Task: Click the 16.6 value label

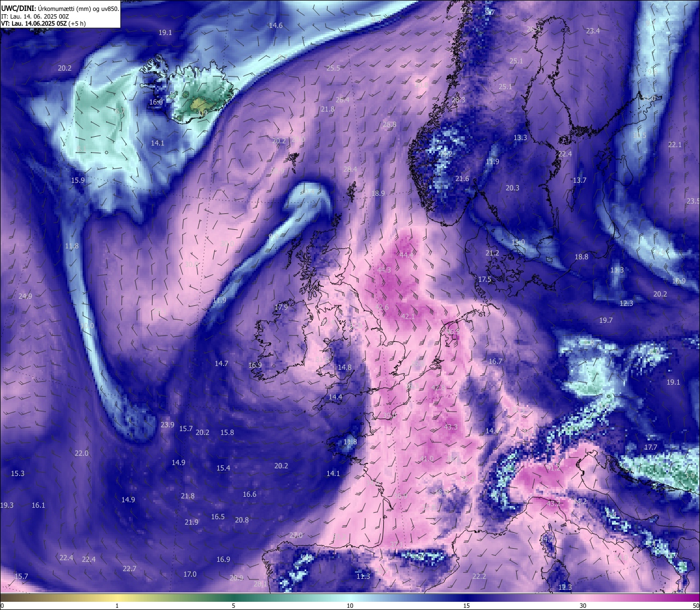Action: tap(249, 494)
